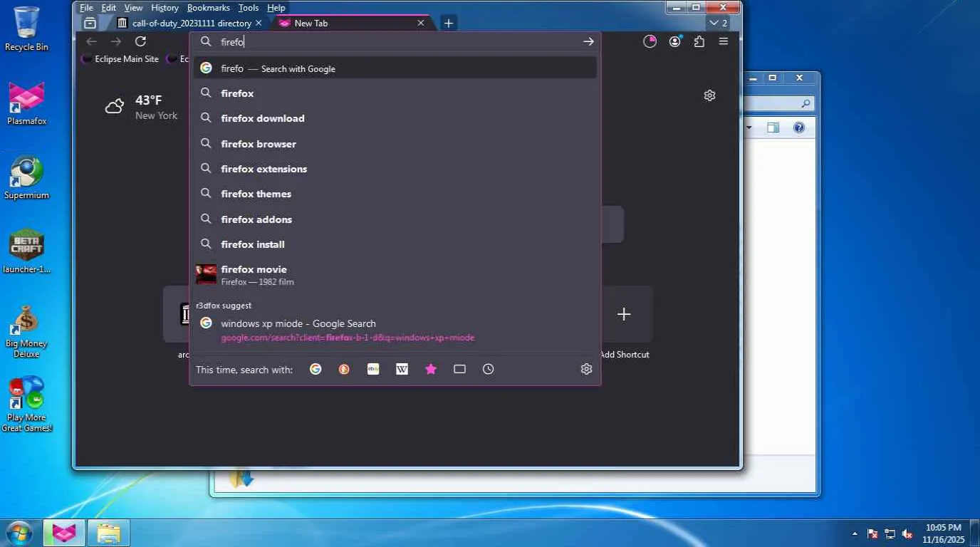Open Eclipse Main Site bookmark
Image resolution: width=980 pixels, height=547 pixels.
[x=120, y=59]
